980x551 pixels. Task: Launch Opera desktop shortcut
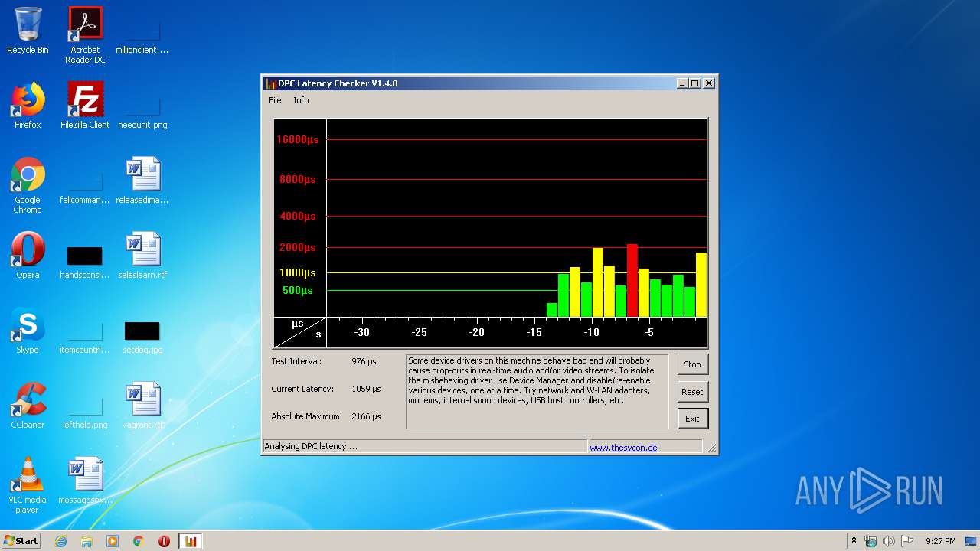tap(28, 256)
